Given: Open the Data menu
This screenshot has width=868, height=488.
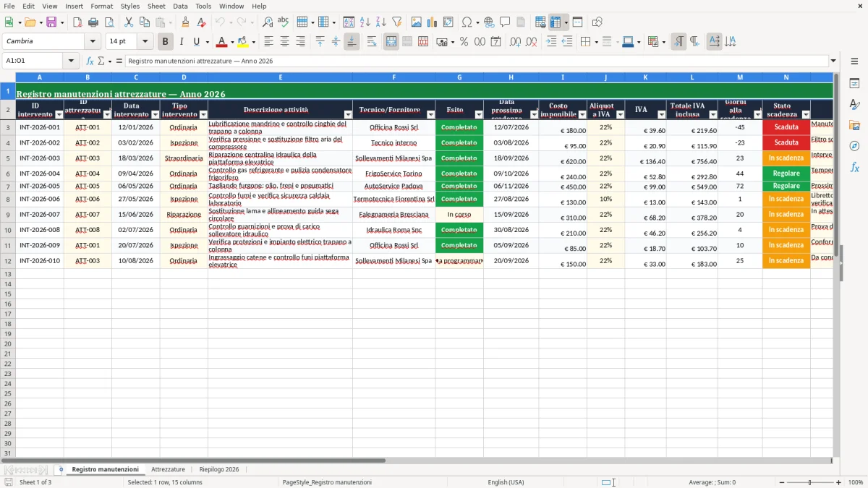Looking at the screenshot, I should (x=180, y=6).
